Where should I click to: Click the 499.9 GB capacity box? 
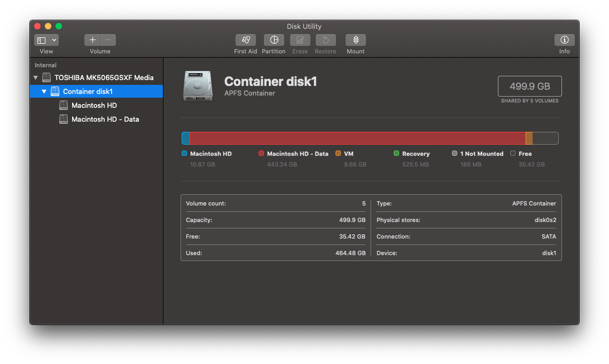tap(530, 86)
